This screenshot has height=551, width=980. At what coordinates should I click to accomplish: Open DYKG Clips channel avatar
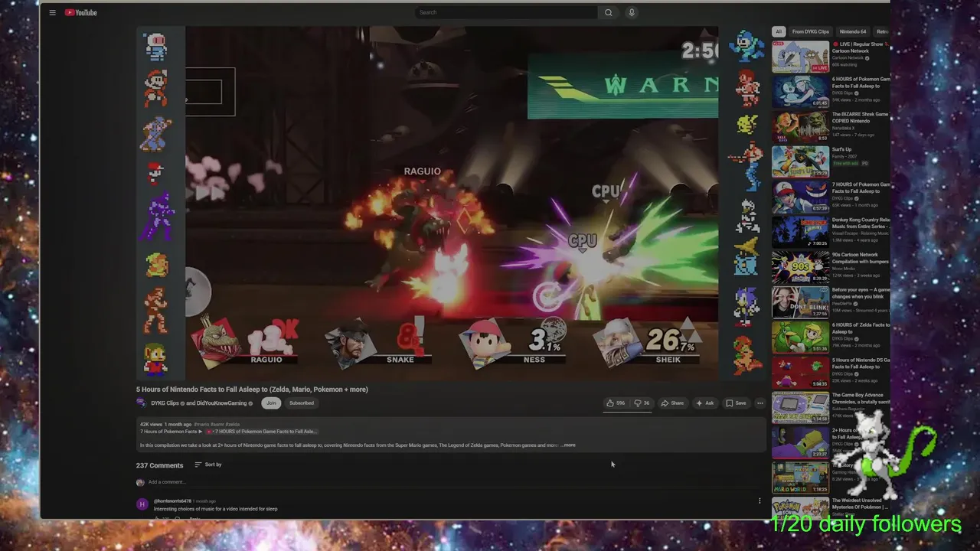point(141,403)
